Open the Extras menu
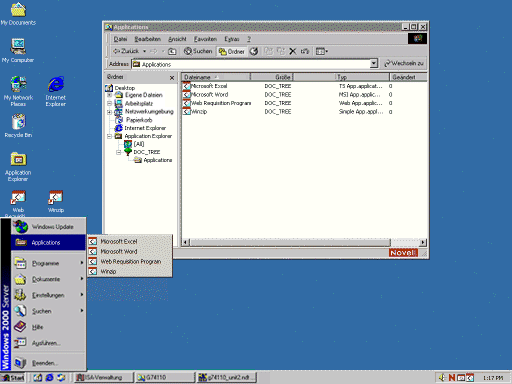512x384 pixels. click(232, 39)
